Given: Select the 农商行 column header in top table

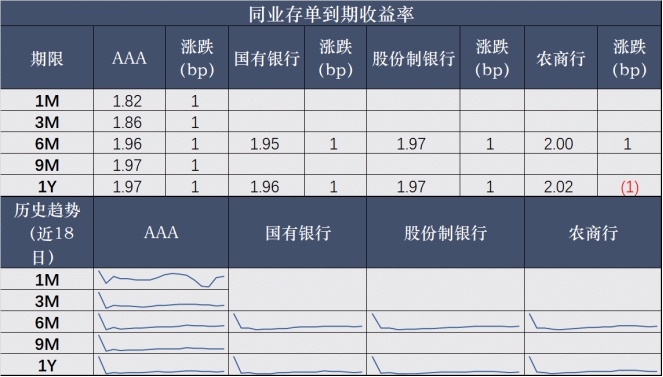Looking at the screenshot, I should click(561, 57).
